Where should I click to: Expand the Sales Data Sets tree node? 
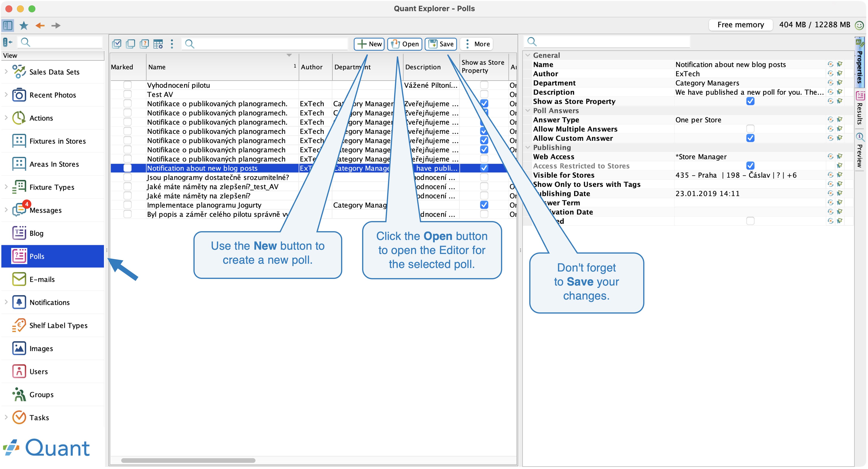6,71
